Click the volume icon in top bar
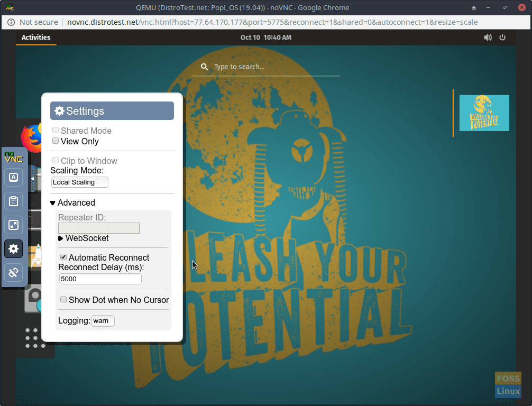This screenshot has width=532, height=406. coord(488,38)
